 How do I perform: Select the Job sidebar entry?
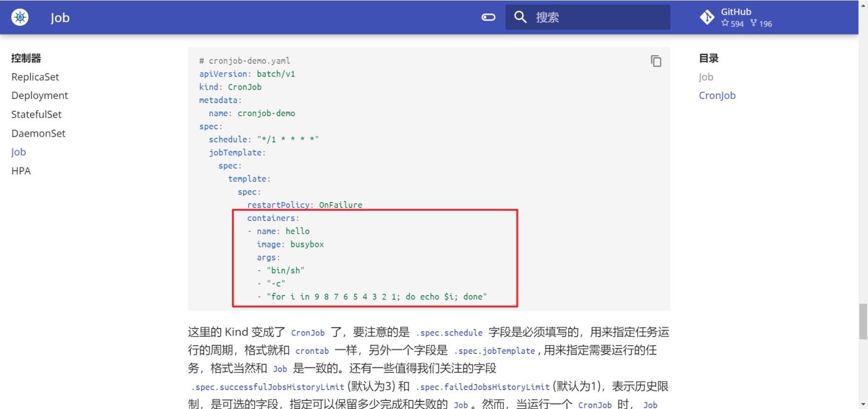[x=18, y=152]
